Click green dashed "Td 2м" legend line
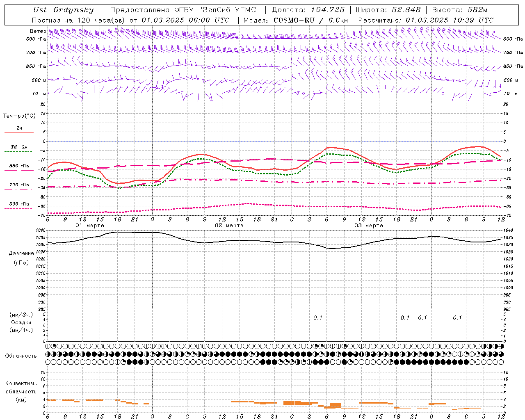 tap(19, 151)
